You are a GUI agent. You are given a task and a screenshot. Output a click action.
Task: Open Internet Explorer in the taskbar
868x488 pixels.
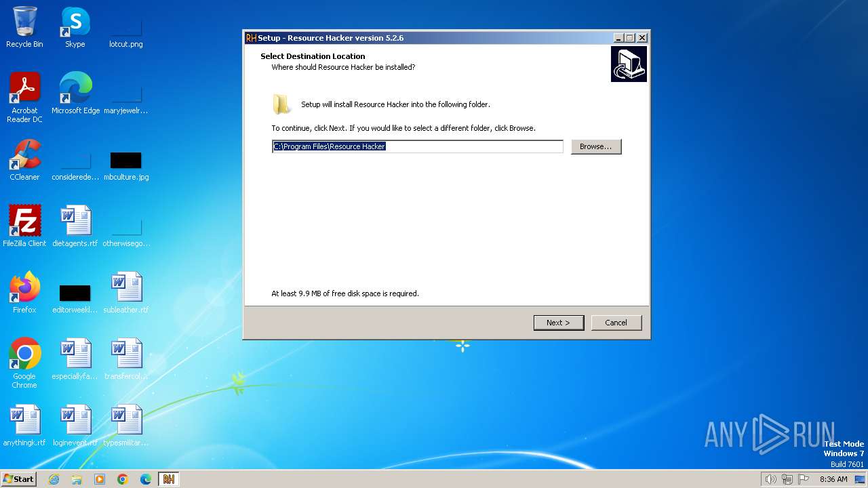[x=54, y=479]
